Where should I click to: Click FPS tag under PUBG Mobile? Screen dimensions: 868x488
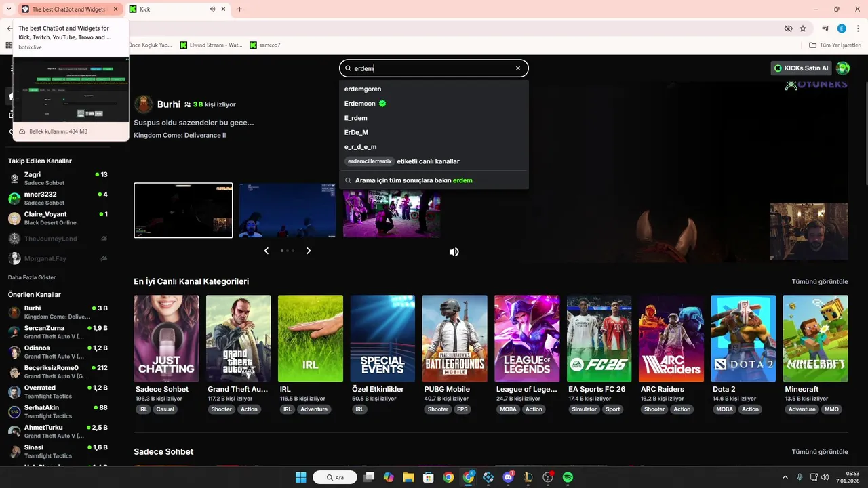point(462,409)
